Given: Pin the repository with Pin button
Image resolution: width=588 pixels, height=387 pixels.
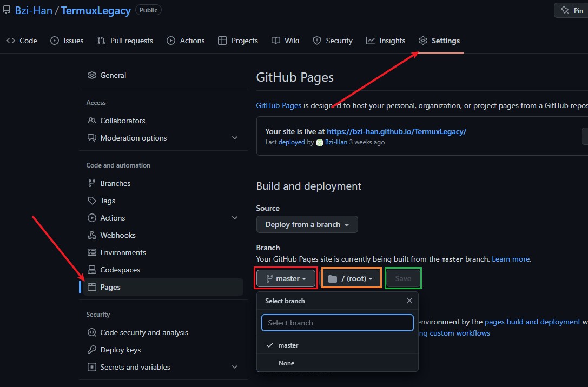Looking at the screenshot, I should pos(571,10).
